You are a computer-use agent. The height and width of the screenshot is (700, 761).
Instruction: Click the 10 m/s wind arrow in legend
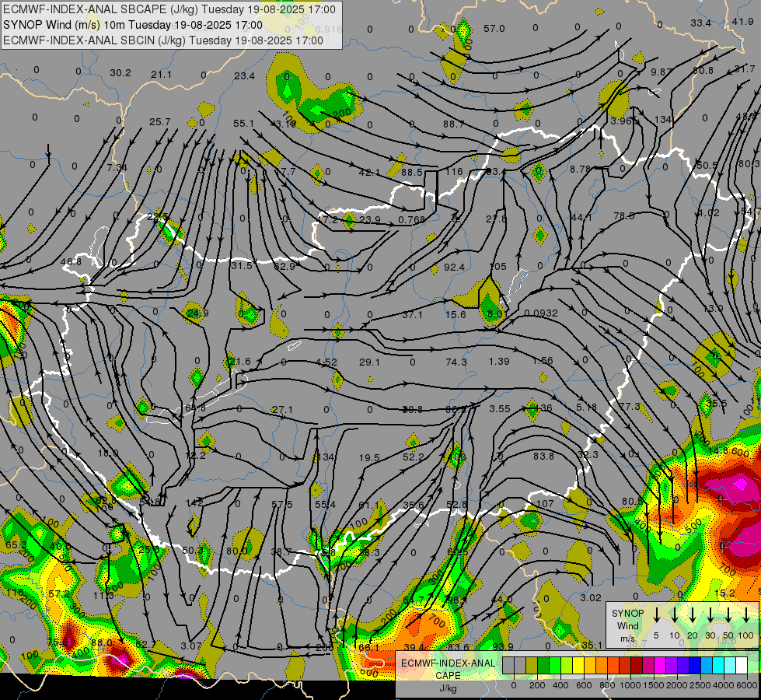(675, 615)
